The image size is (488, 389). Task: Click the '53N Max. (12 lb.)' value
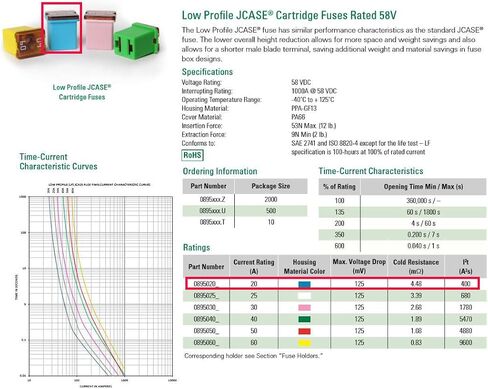click(314, 126)
